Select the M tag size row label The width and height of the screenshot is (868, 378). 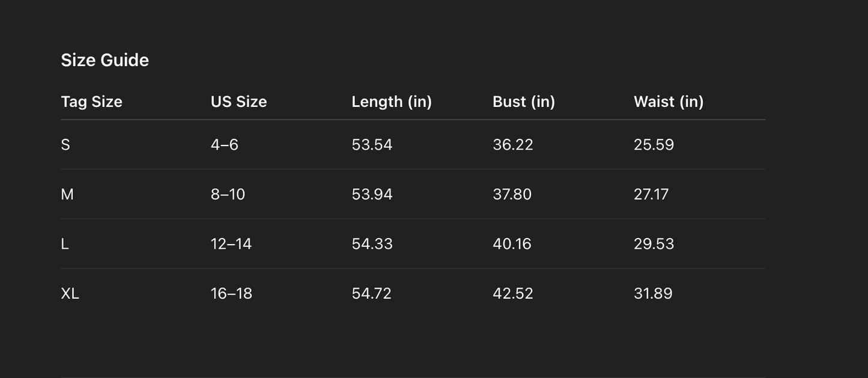[67, 194]
